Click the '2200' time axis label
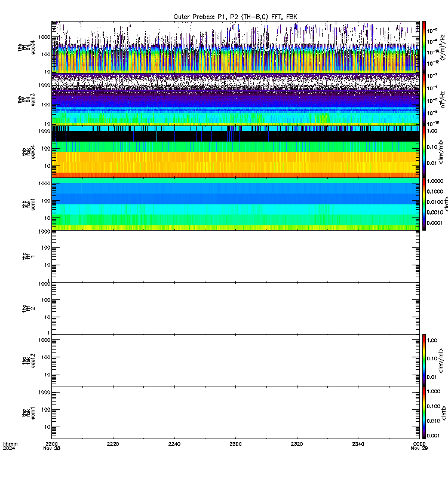This screenshot has height=478, width=448. (52, 444)
